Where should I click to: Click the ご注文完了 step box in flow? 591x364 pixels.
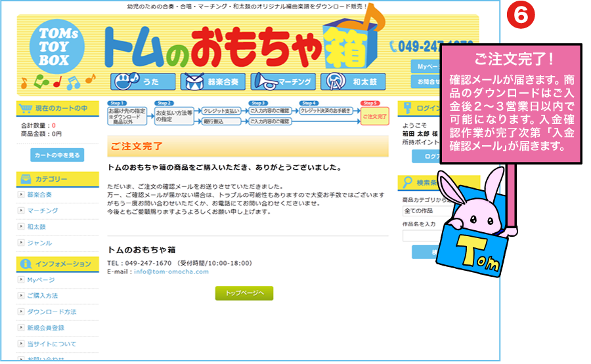(375, 116)
